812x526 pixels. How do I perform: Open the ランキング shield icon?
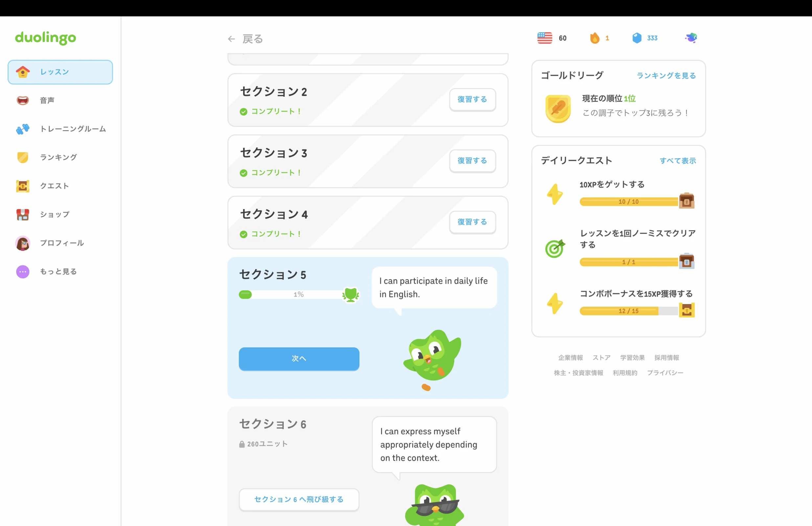point(23,157)
